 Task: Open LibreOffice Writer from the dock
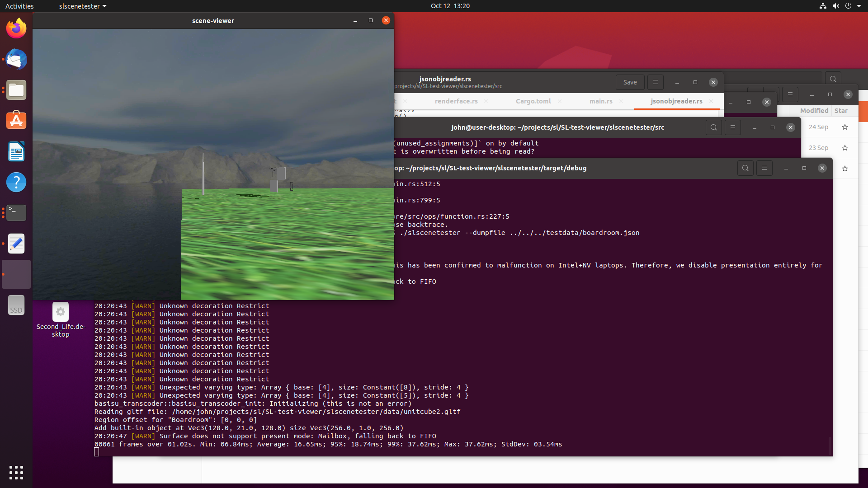pos(16,151)
